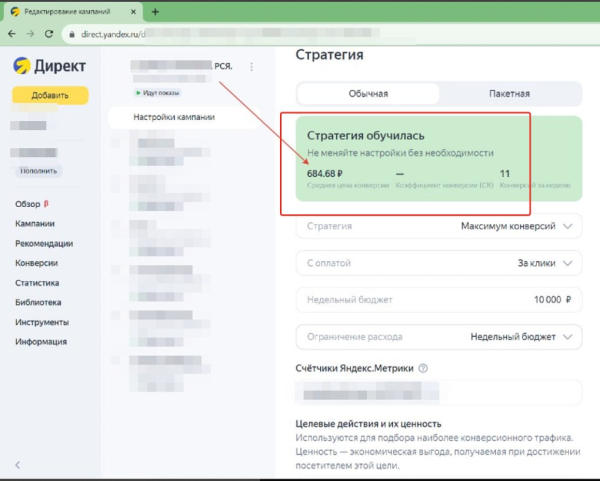Open the campaign three-dot menu
Image resolution: width=600 pixels, height=481 pixels.
click(251, 67)
